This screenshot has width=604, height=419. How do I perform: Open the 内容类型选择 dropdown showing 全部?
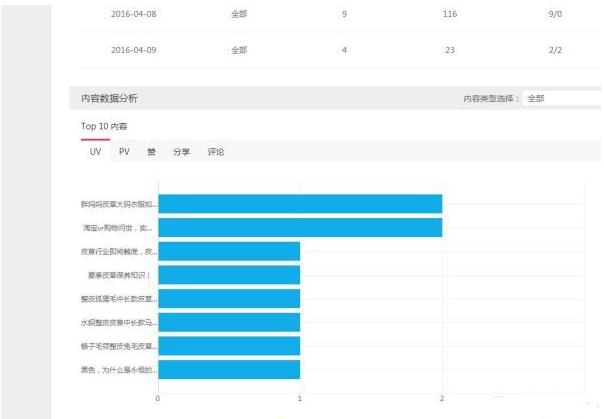point(562,99)
